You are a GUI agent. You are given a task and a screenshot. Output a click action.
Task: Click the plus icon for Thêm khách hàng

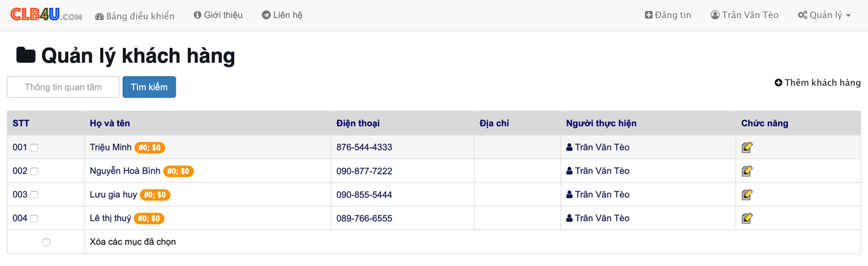[778, 83]
